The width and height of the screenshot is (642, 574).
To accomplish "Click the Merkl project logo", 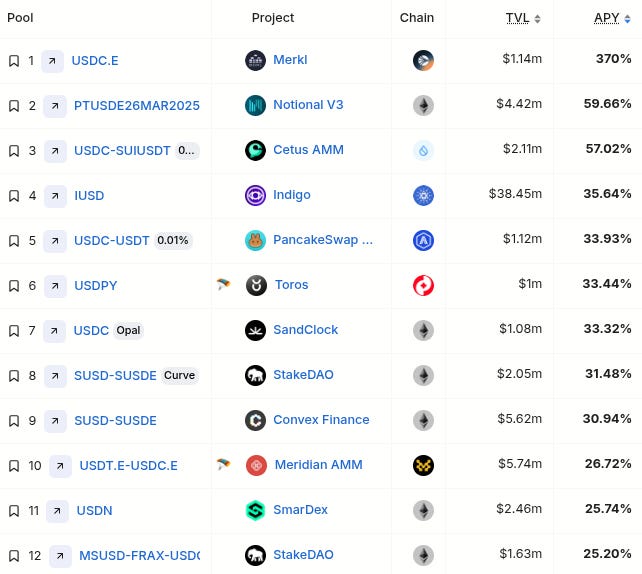I will pos(255,61).
